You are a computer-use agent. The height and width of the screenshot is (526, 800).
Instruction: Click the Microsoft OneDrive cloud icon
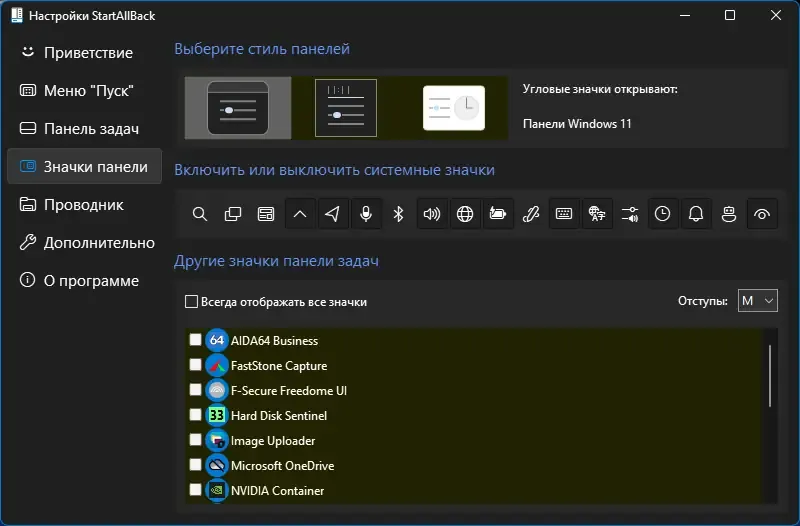click(x=216, y=465)
